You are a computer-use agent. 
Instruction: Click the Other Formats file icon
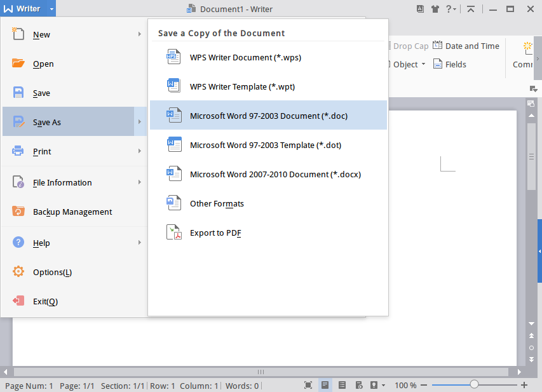[174, 203]
